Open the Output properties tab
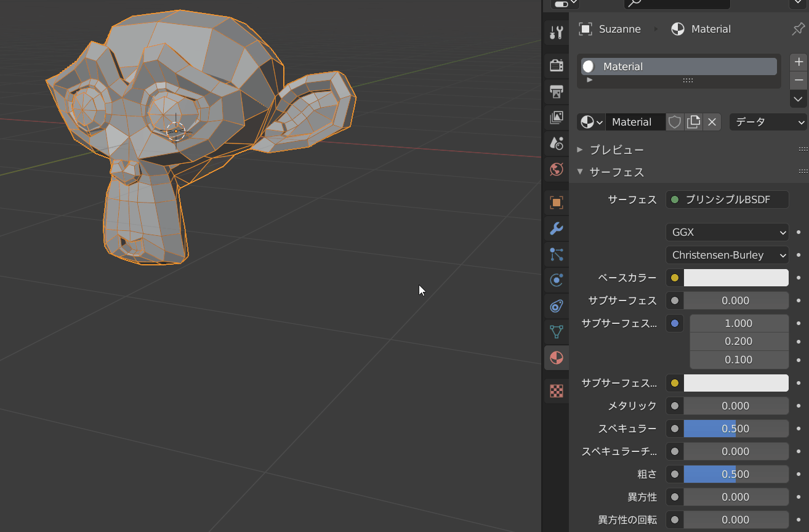 click(557, 92)
